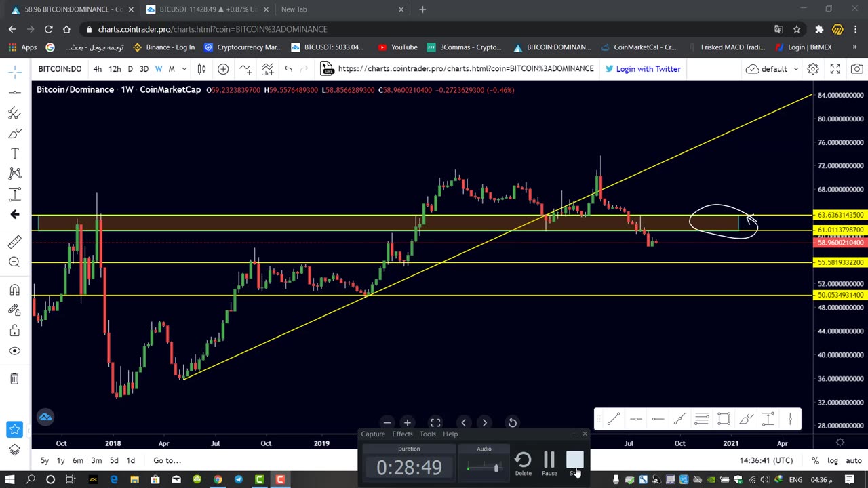868x488 pixels.
Task: Open the object tree layers icon
Action: 14,449
